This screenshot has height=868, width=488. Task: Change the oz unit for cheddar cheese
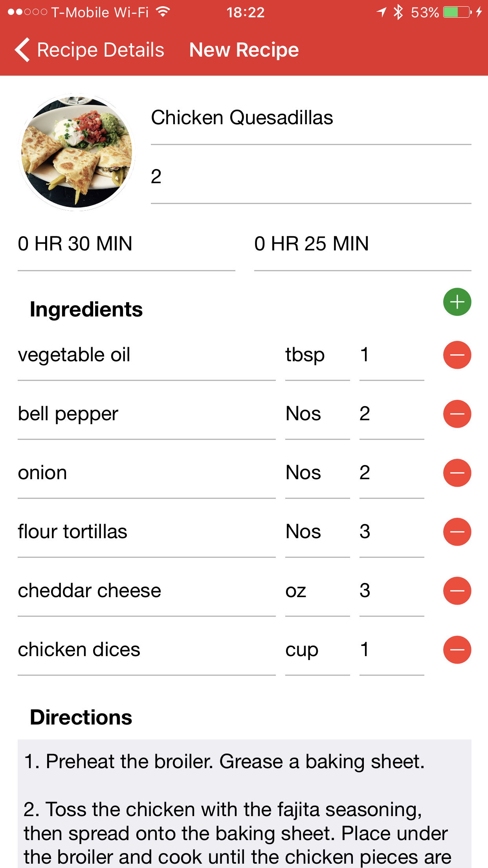[x=317, y=591]
